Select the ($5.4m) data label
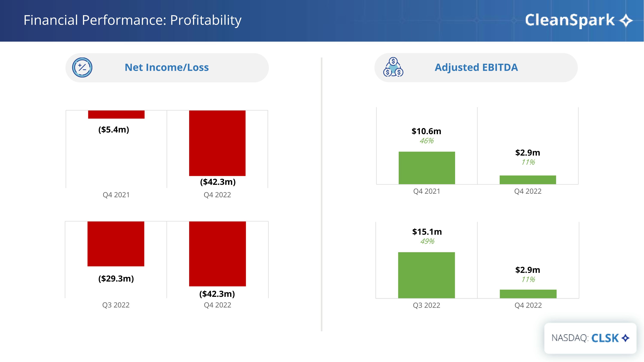 (114, 129)
